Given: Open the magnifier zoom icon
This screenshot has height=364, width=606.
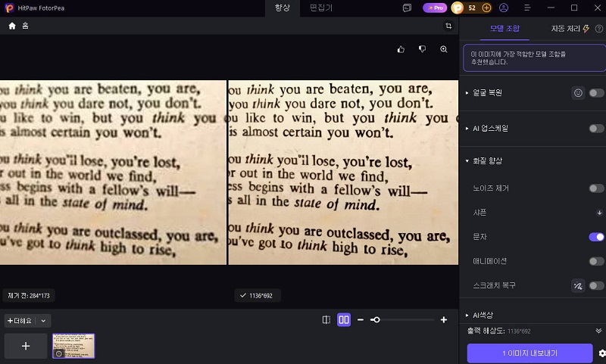Looking at the screenshot, I should 444,49.
